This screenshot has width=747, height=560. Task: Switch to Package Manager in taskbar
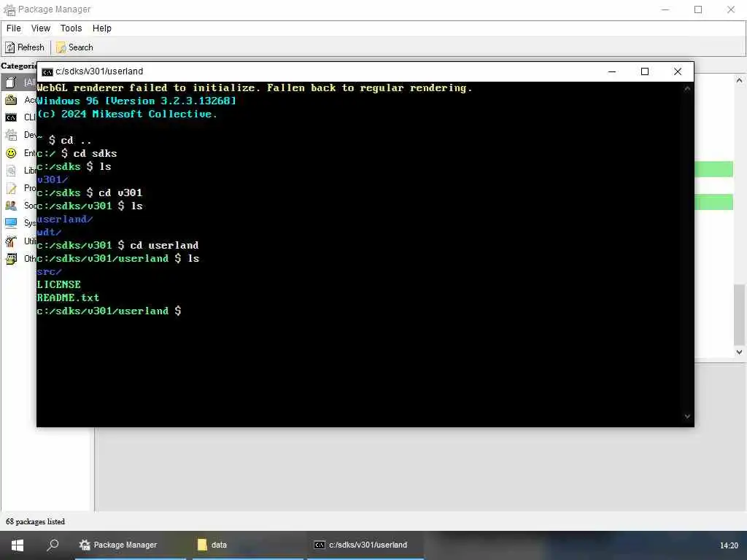point(131,545)
